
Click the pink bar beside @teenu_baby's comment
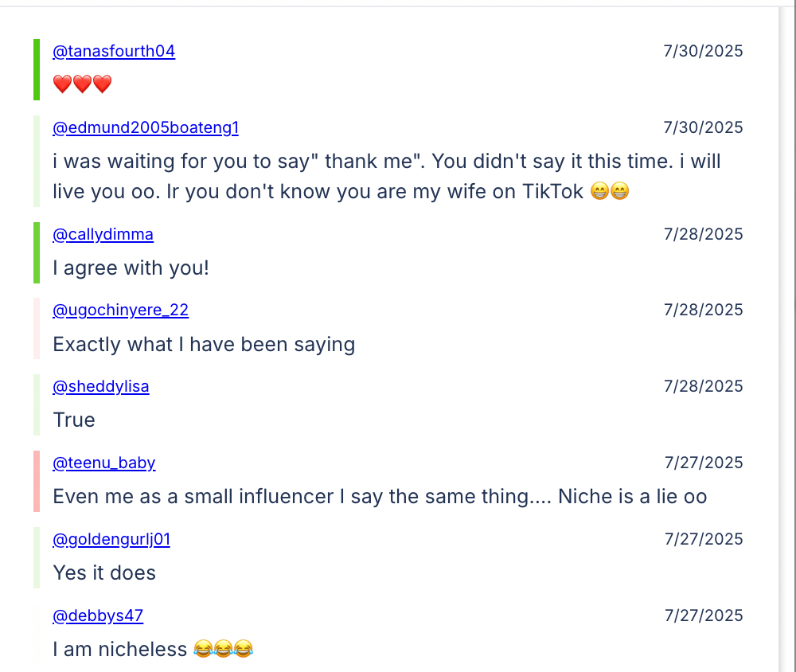37,481
